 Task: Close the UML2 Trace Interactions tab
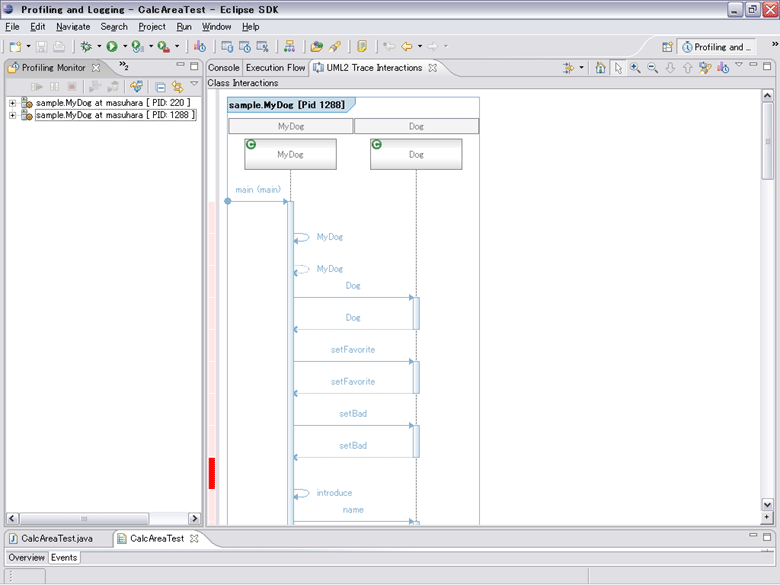click(x=433, y=68)
